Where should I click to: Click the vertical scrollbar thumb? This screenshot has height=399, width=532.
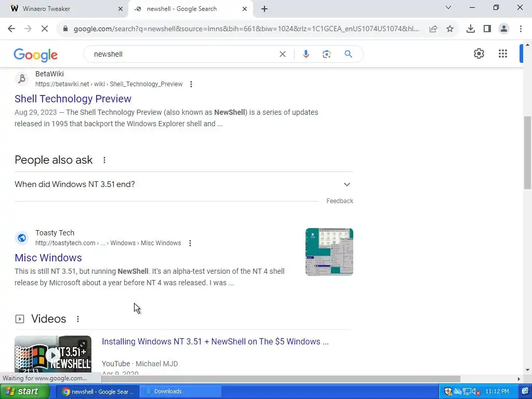pyautogui.click(x=527, y=153)
